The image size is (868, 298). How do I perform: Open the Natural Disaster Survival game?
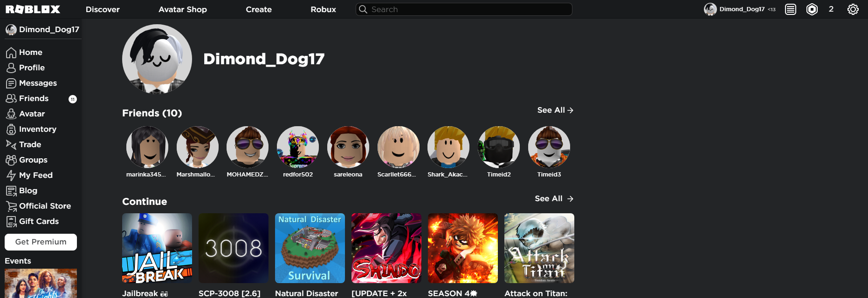310,248
